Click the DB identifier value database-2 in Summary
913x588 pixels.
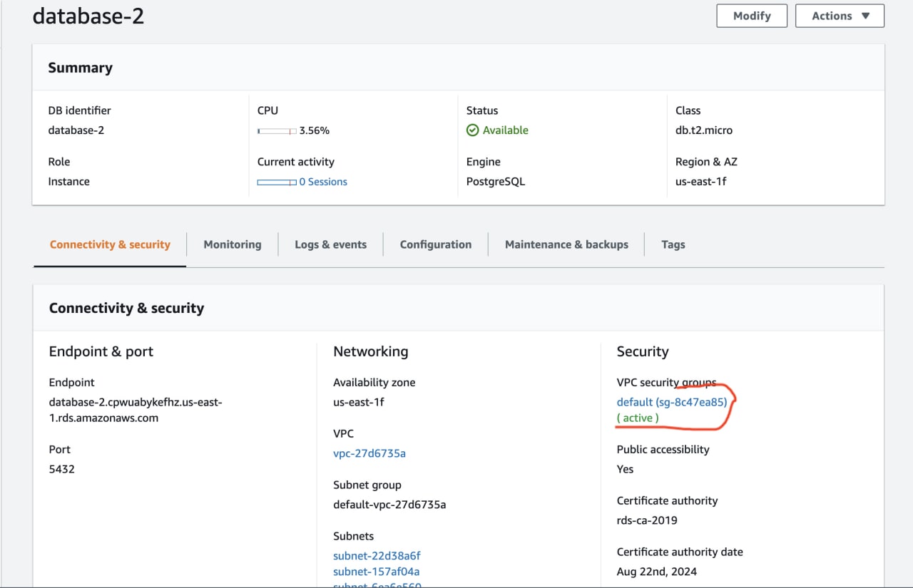pos(76,130)
